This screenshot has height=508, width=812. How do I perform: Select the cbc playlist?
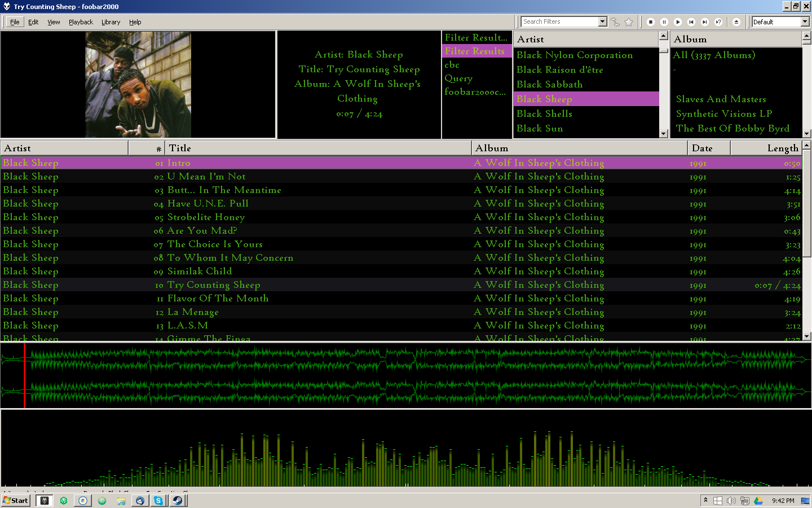(476, 64)
